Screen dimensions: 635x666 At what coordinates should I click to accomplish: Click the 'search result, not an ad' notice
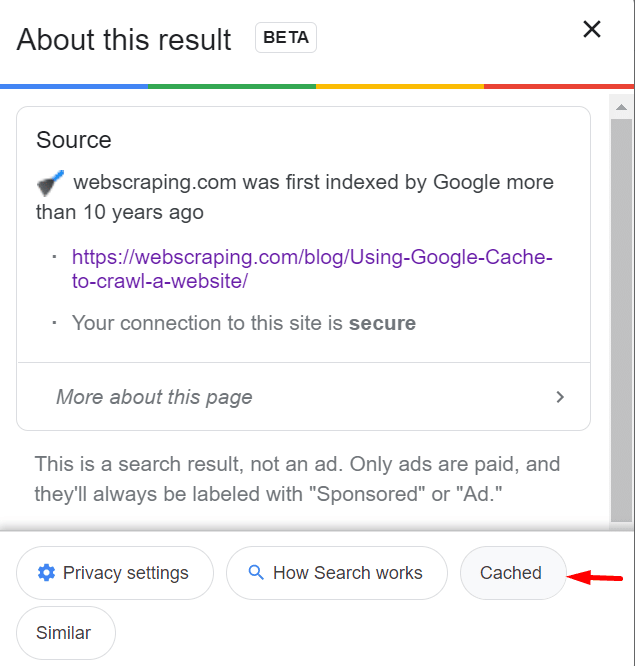[x=297, y=477]
